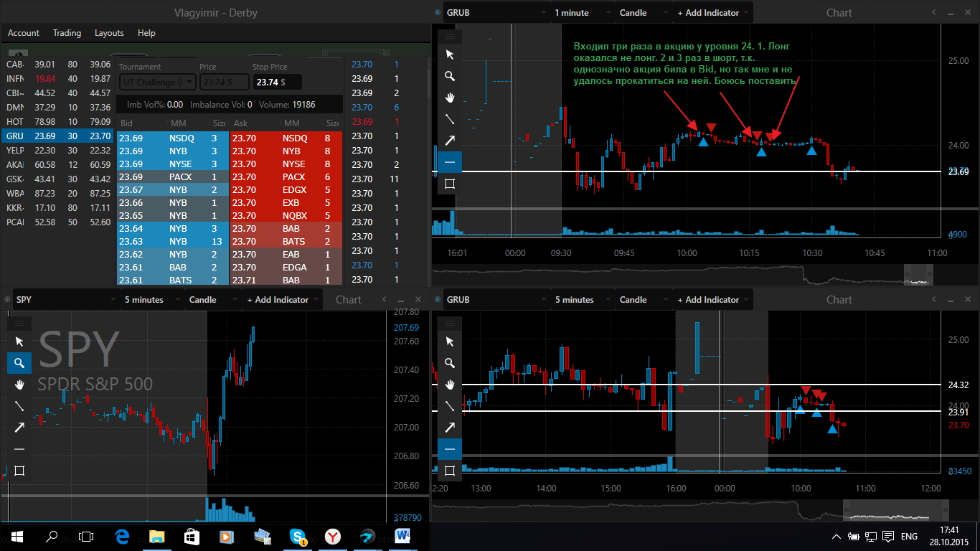Open Add Indicator in GRUB 1 minute chart
Image resolution: width=980 pixels, height=551 pixels.
[712, 13]
